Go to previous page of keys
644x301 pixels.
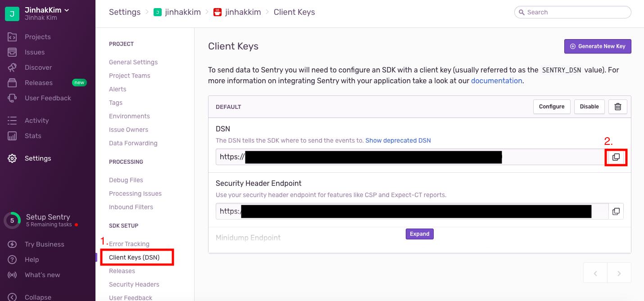[x=595, y=273]
